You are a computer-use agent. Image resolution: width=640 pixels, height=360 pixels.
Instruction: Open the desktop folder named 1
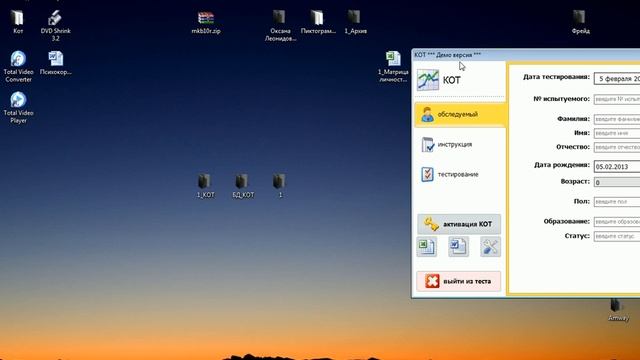point(280,186)
